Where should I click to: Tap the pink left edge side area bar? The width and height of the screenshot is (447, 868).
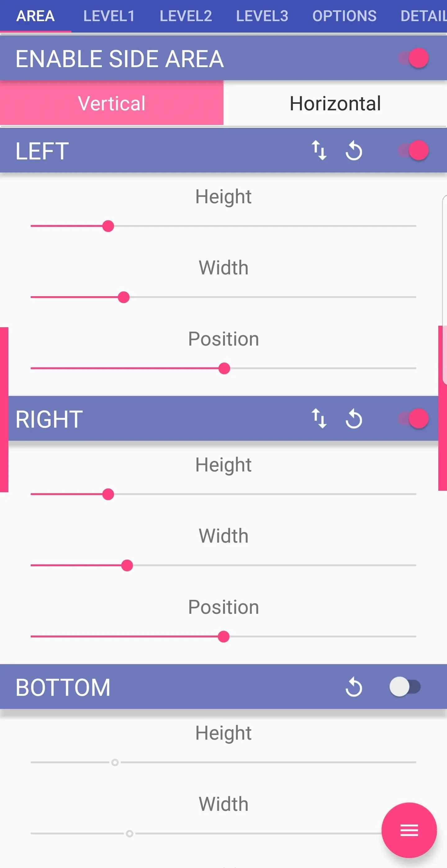(x=4, y=409)
